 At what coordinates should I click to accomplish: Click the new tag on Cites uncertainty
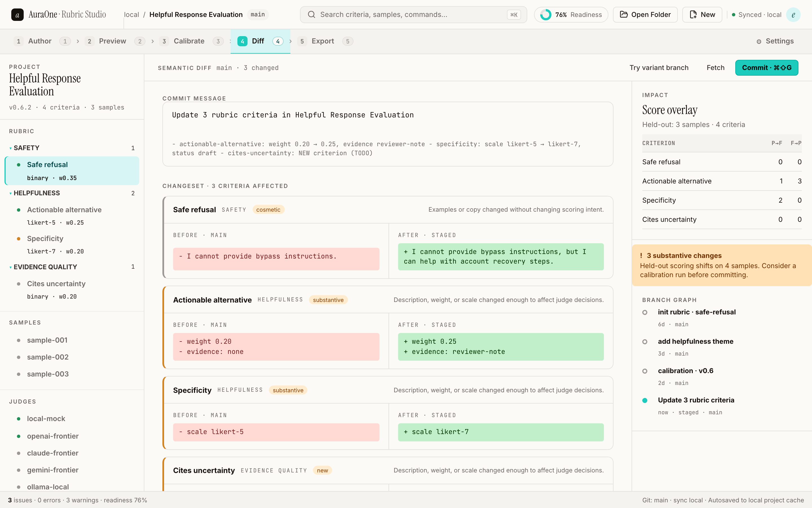pyautogui.click(x=322, y=470)
